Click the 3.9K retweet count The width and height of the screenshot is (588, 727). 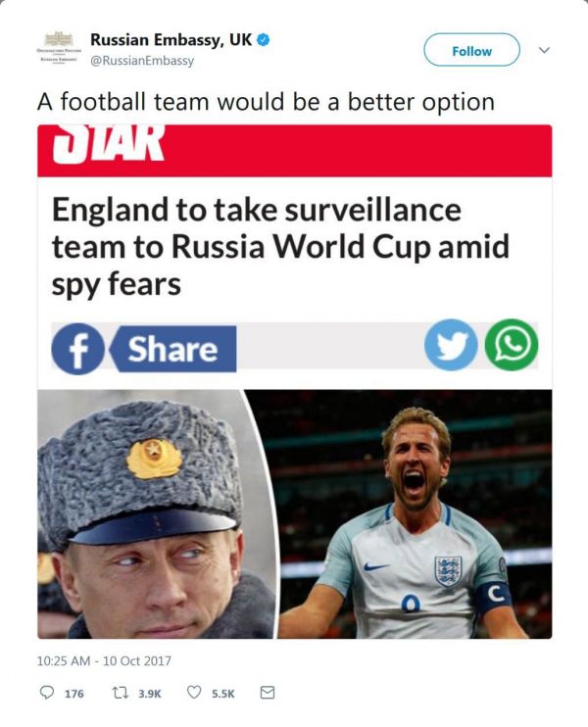pos(150,694)
